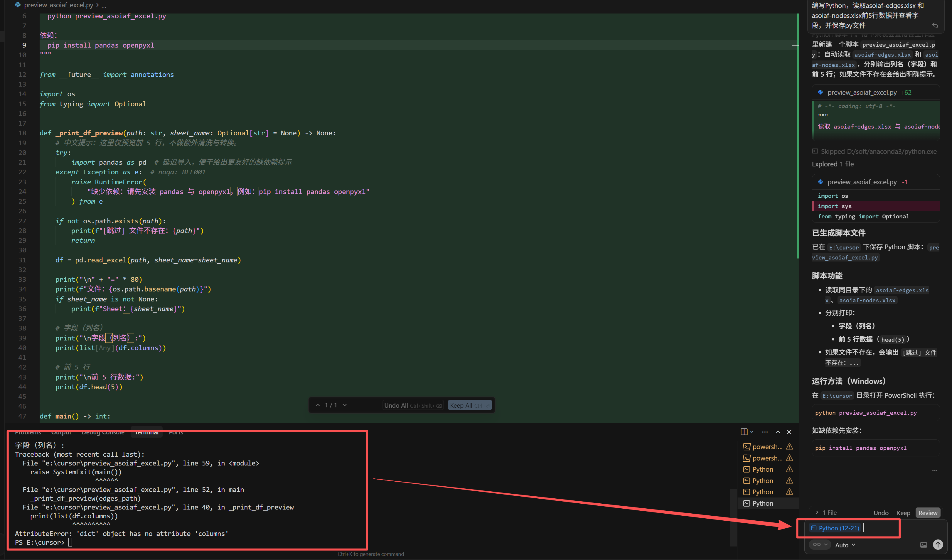Open the three-dot menu below the chat response
952x560 pixels.
pos(935,470)
